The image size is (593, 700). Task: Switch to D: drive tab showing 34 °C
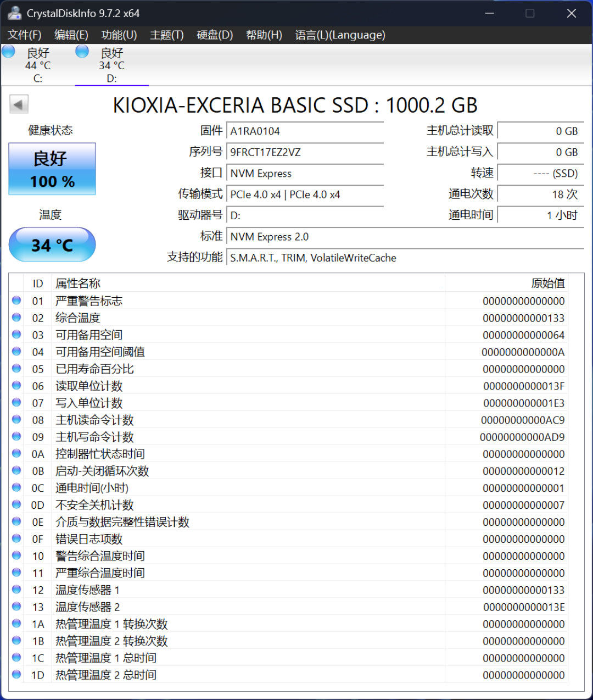click(111, 65)
